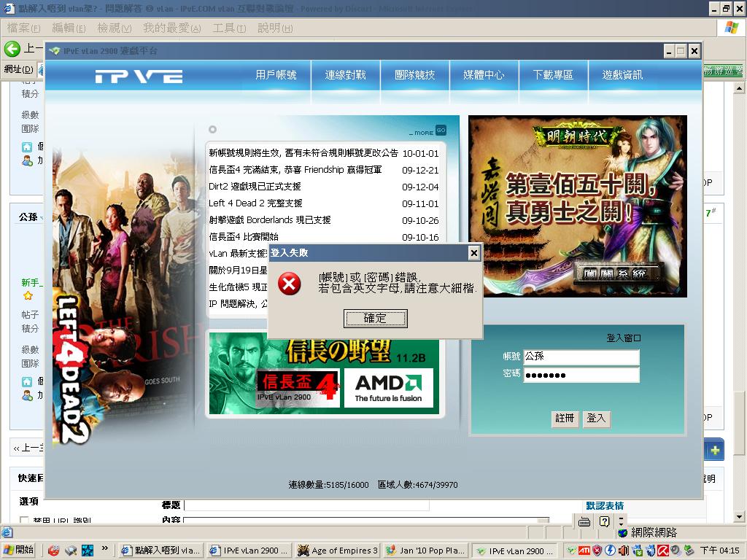The image size is (747, 560).
Task: Switch to 下載專區 tab
Action: [553, 75]
